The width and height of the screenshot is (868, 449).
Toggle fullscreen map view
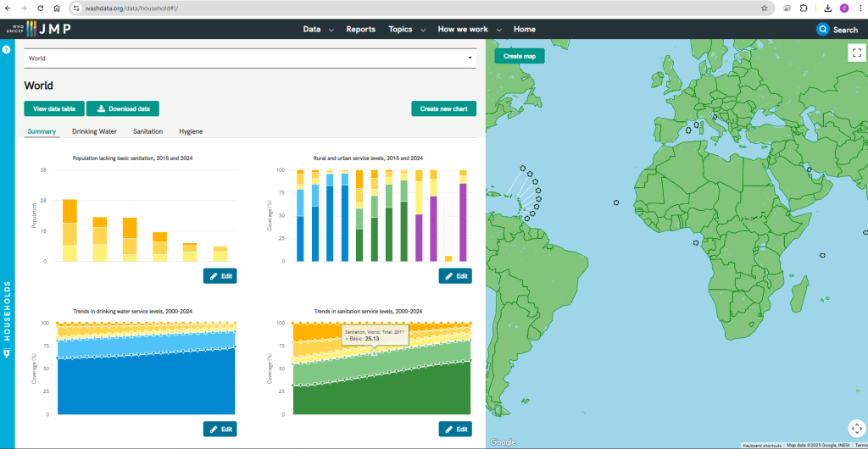pyautogui.click(x=855, y=53)
